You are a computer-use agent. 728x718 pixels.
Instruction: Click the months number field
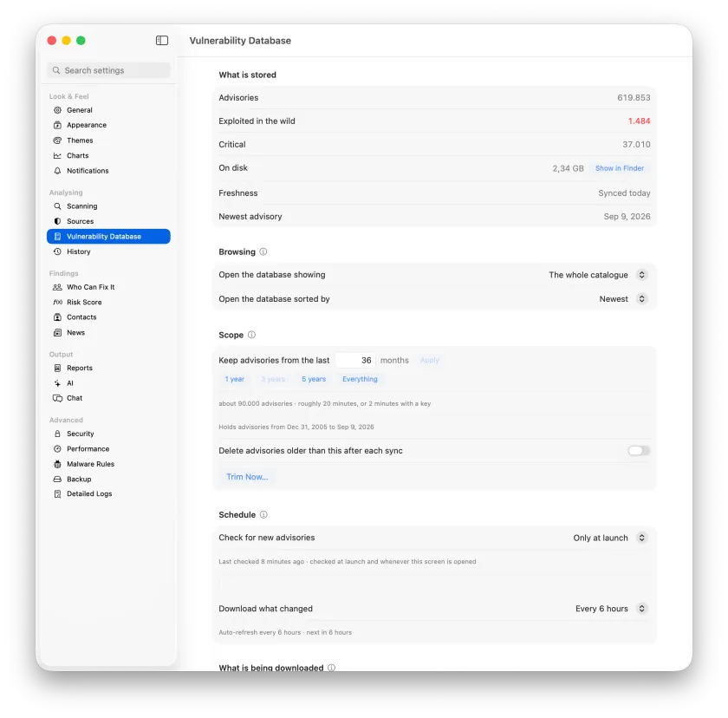click(355, 361)
